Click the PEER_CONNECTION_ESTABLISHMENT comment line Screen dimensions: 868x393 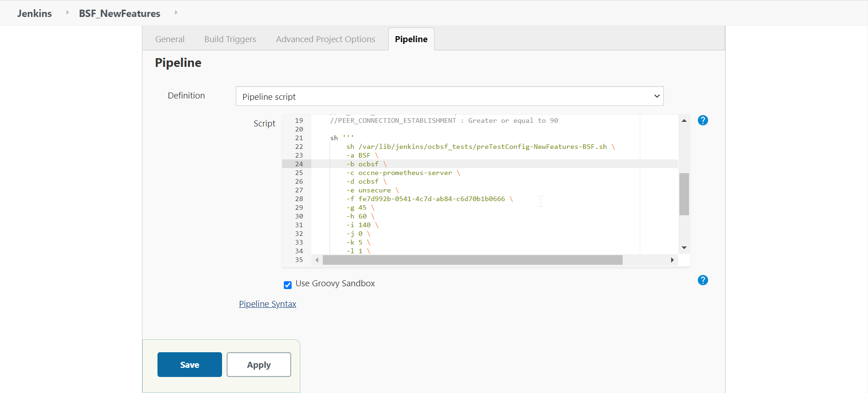click(444, 120)
